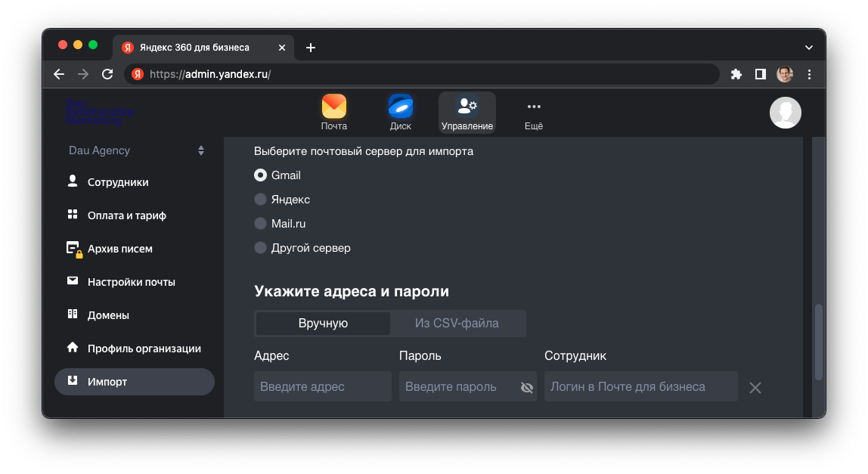868x474 pixels.
Task: Open Импорт in the sidebar
Action: click(135, 382)
